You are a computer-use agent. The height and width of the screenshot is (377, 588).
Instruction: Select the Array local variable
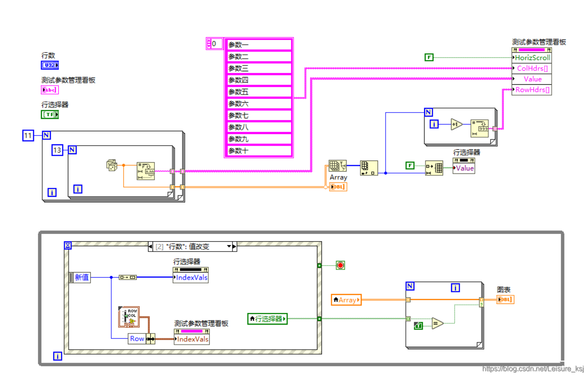pos(347,299)
